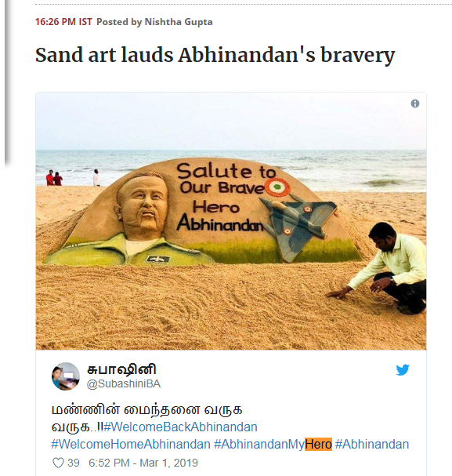This screenshot has height=476, width=452.
Task: Visit the @SubashiniBA handle
Action: [124, 383]
